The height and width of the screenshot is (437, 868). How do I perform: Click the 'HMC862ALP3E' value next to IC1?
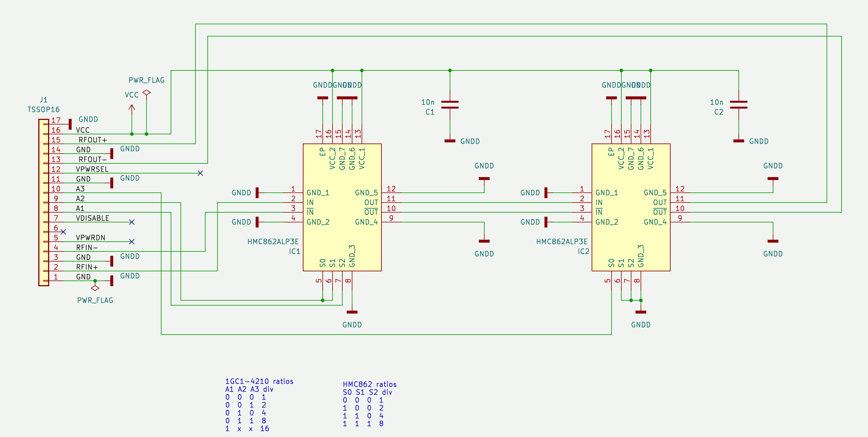[x=273, y=242]
